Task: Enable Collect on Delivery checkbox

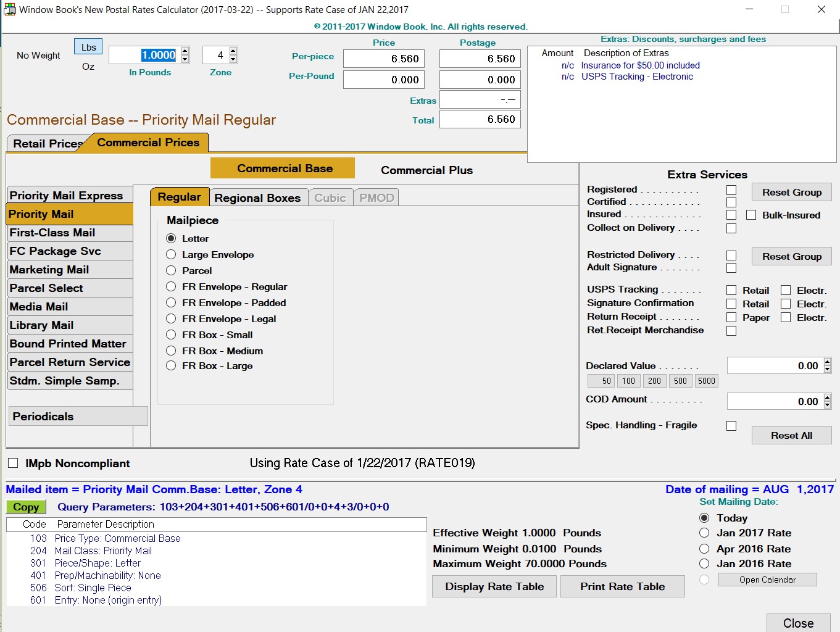Action: click(731, 228)
